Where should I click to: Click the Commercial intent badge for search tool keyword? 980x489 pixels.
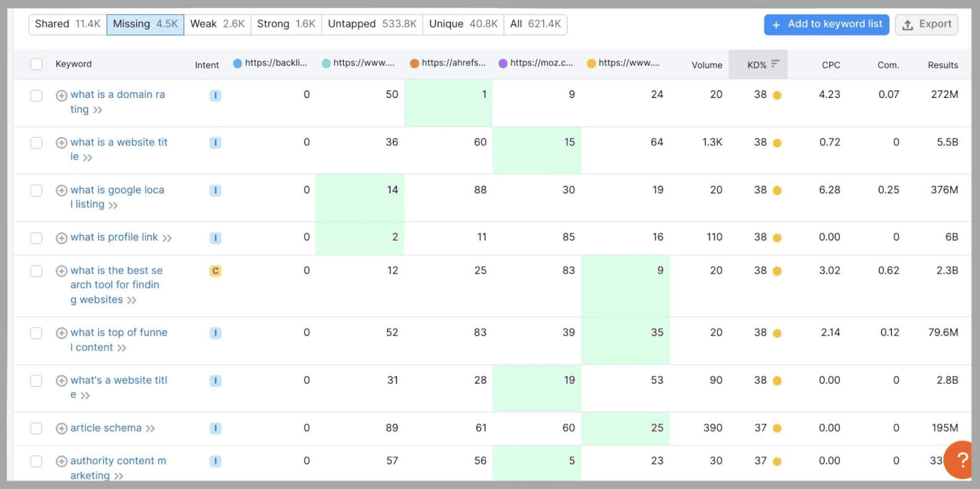click(215, 271)
